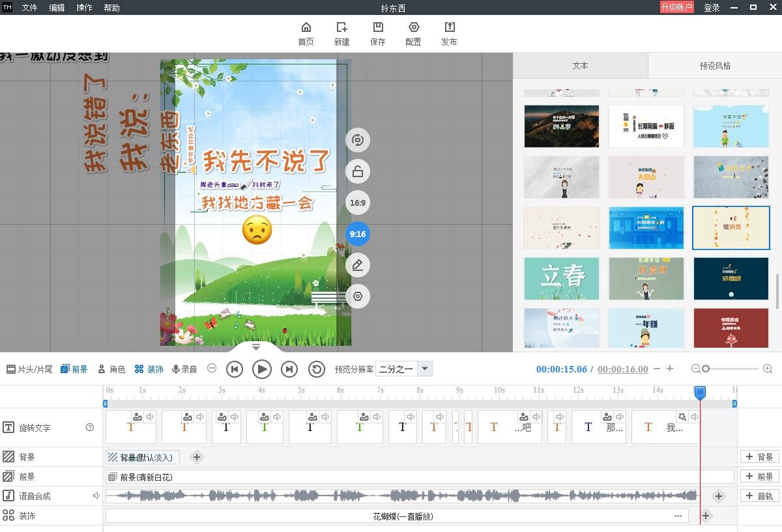Screen dimensions: 782x532
Task: Toggle 前景 track display
Action: (x=74, y=369)
